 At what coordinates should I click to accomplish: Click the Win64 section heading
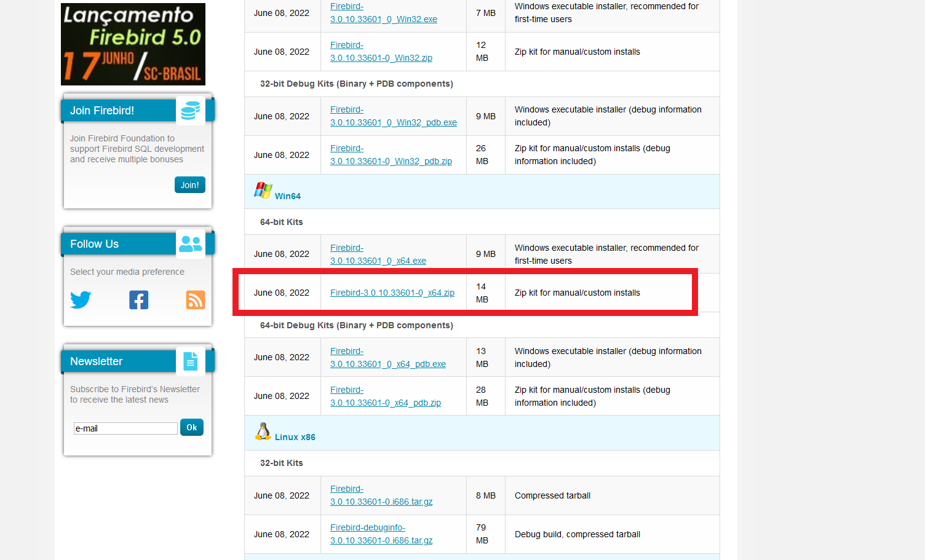pyautogui.click(x=288, y=196)
